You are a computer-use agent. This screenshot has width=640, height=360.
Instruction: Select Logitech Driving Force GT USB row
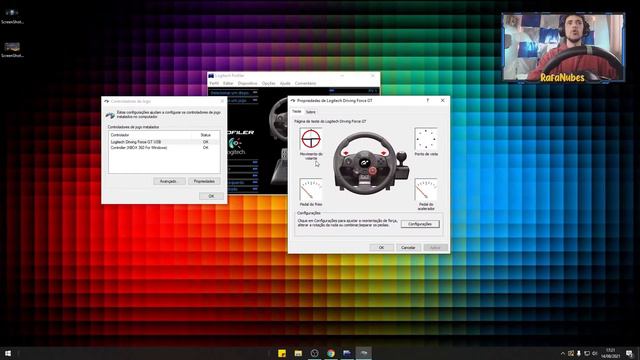(x=164, y=142)
